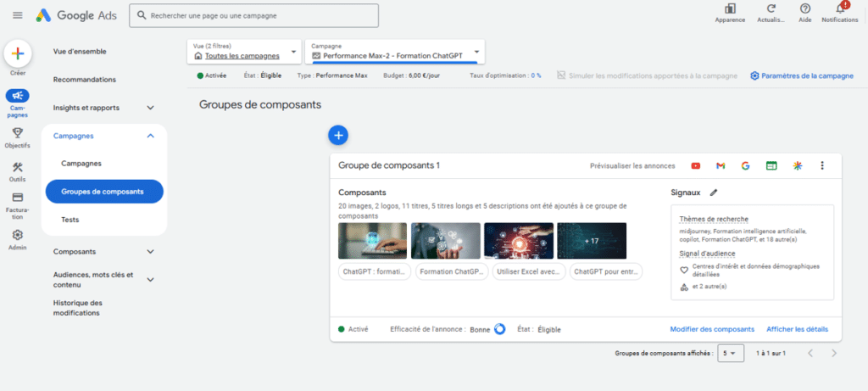Open Paramètres de la campagne
The image size is (868, 391).
pos(802,75)
